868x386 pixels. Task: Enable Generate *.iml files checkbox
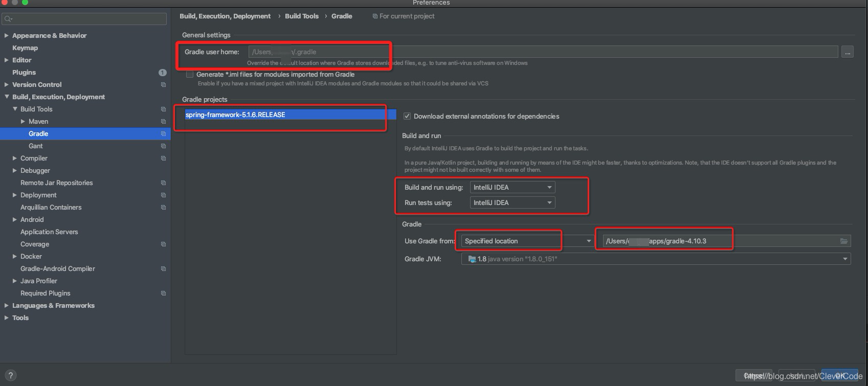click(190, 74)
